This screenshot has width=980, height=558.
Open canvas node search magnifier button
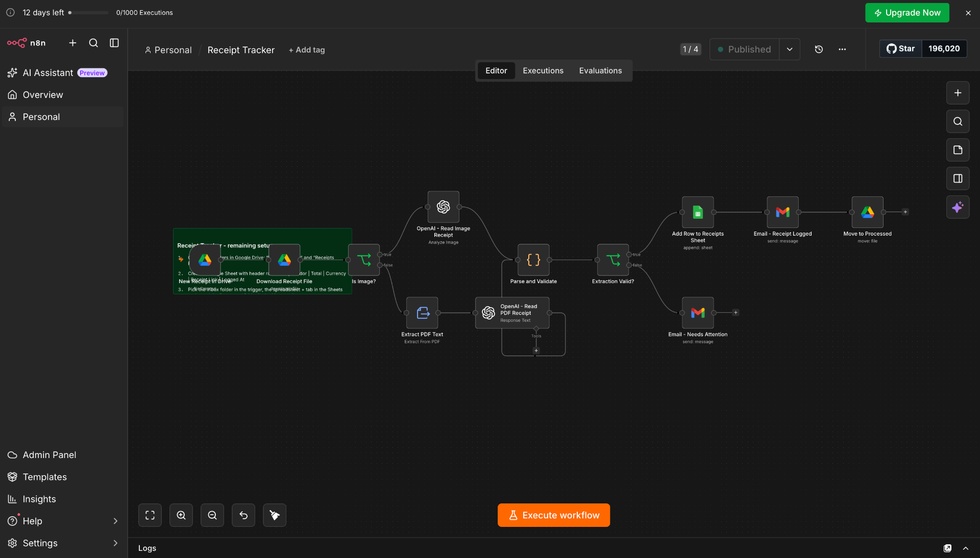pyautogui.click(x=958, y=121)
